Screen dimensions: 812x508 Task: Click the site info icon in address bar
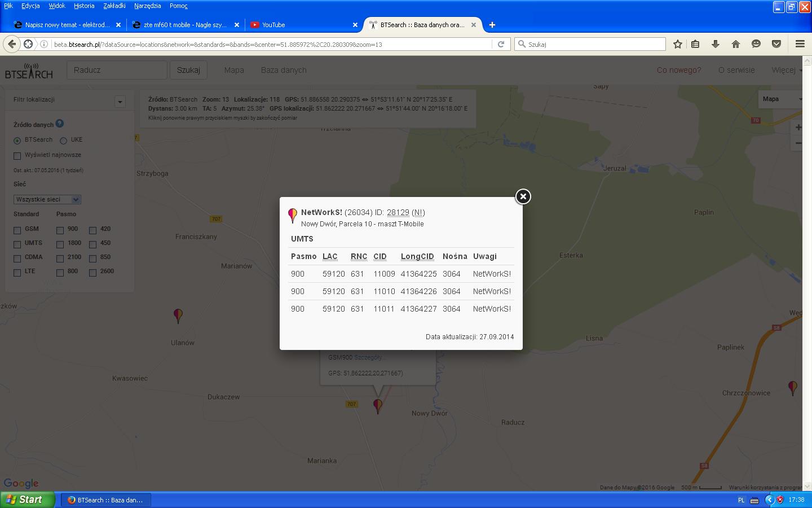click(43, 44)
